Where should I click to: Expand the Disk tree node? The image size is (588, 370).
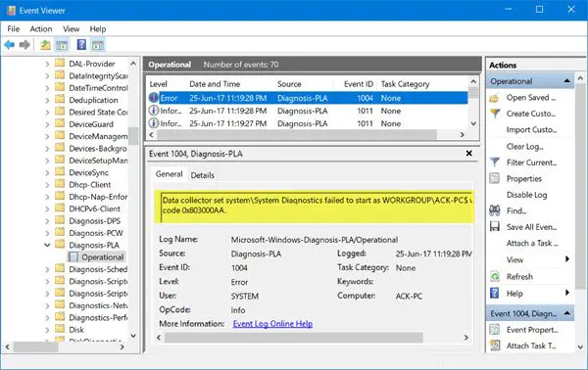click(x=47, y=330)
